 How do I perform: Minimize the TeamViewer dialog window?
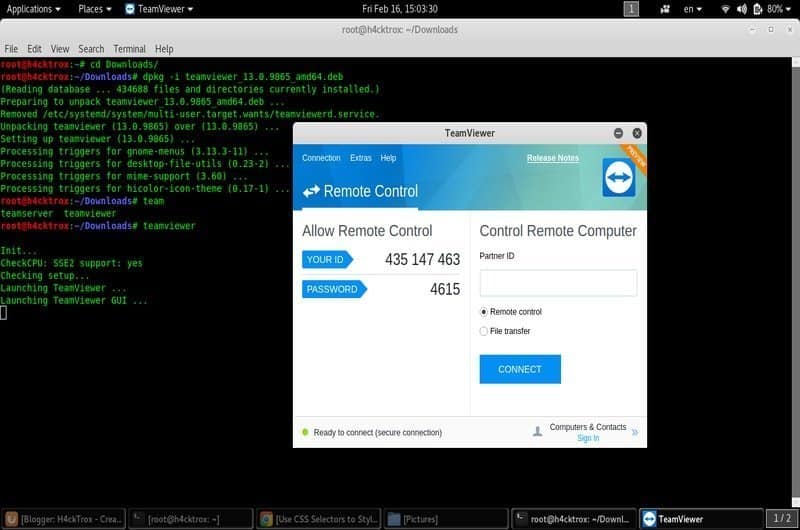click(618, 133)
